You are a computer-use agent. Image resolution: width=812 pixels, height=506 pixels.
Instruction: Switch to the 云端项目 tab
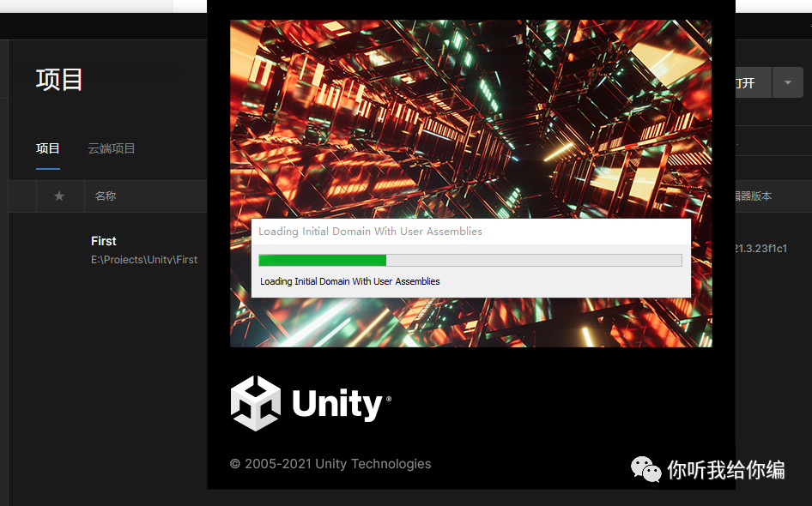coord(112,149)
